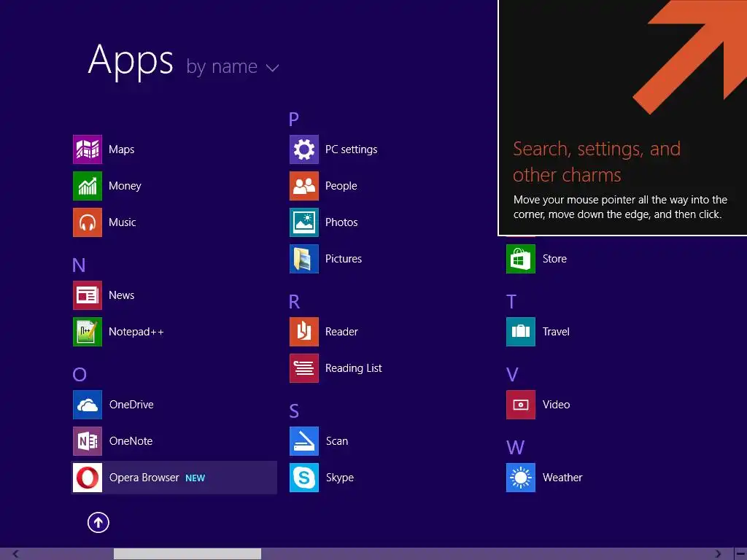Choose the letter R group header
747x560 pixels.
(295, 302)
